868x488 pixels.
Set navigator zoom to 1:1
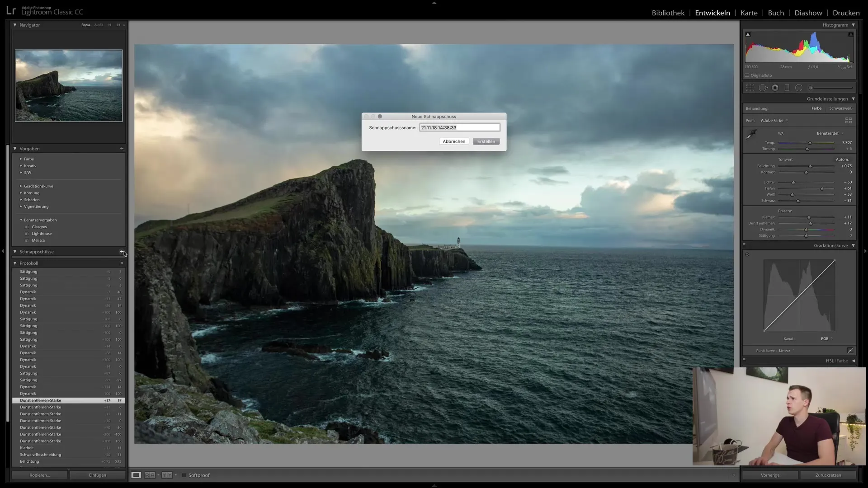click(109, 25)
